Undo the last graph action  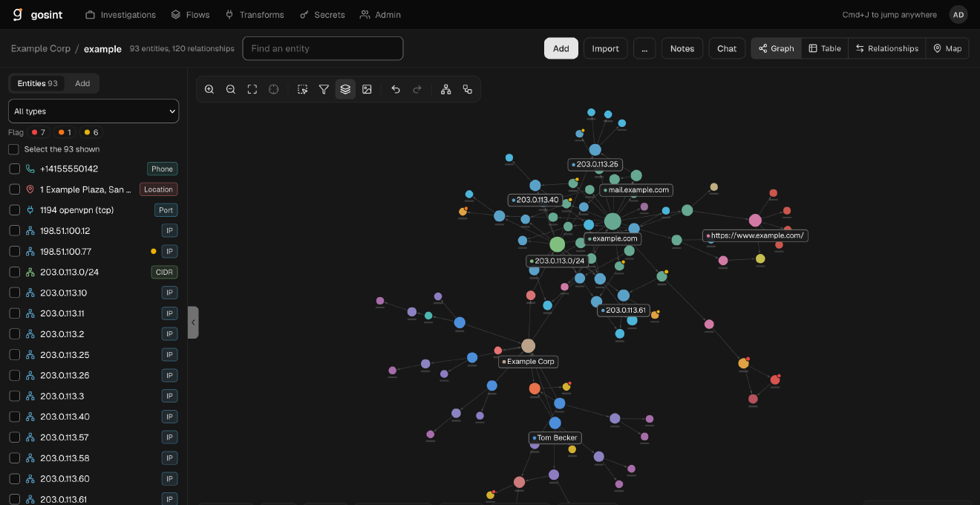coord(396,89)
